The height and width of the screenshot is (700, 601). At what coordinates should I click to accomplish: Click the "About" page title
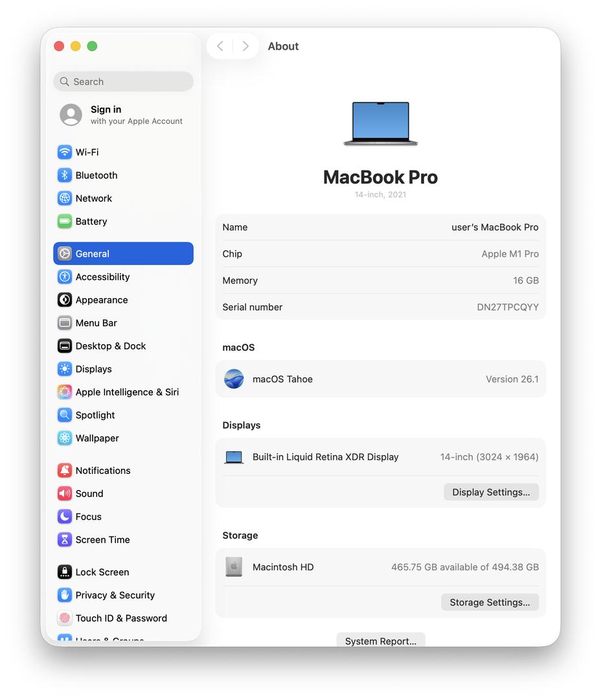[x=283, y=46]
